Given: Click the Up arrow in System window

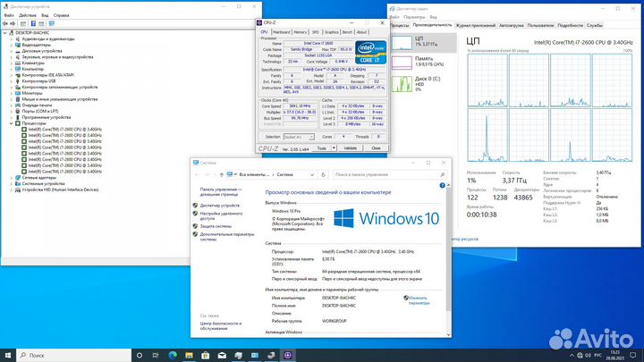Looking at the screenshot, I should (x=222, y=175).
